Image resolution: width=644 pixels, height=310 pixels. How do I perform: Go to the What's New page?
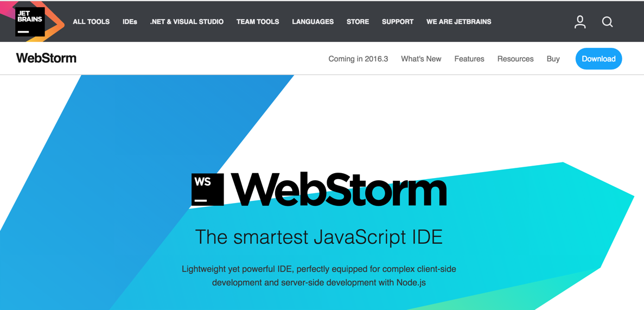(421, 59)
